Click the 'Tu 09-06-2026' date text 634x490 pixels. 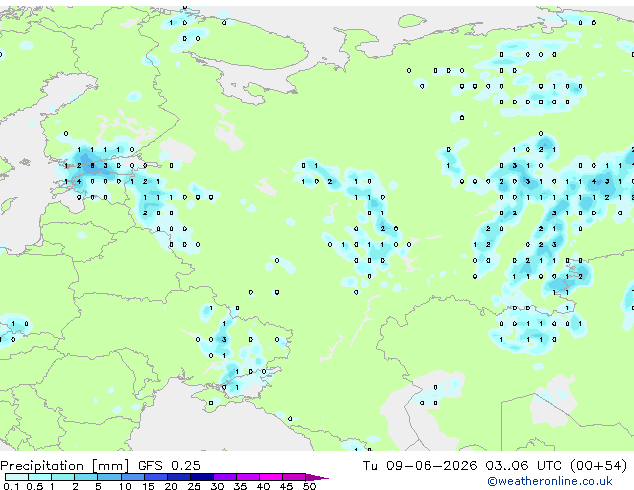pos(420,466)
